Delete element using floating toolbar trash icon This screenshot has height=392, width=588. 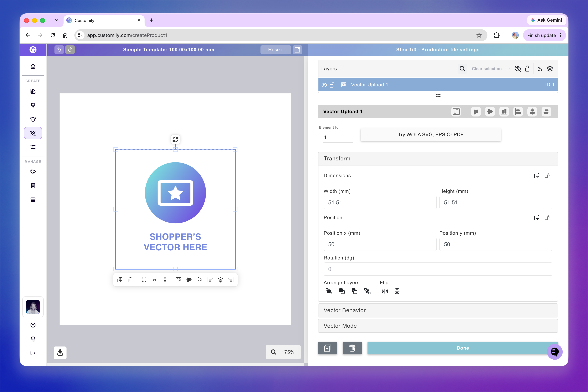click(130, 280)
